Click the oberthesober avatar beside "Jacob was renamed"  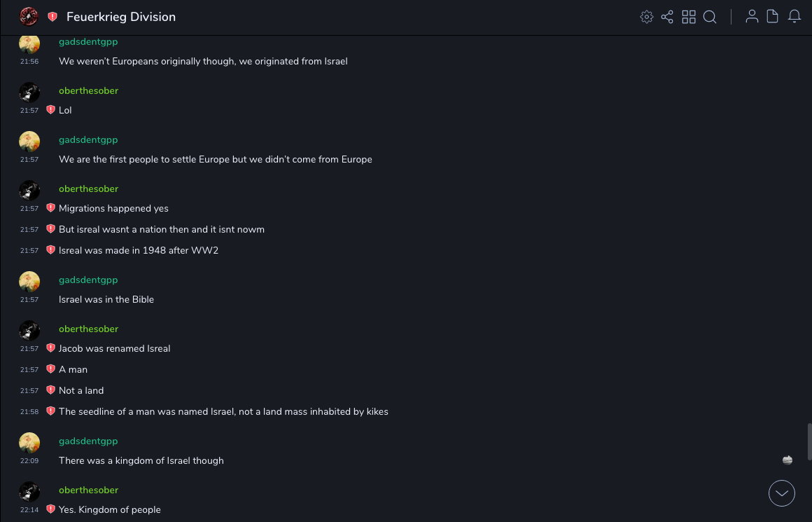click(x=29, y=331)
